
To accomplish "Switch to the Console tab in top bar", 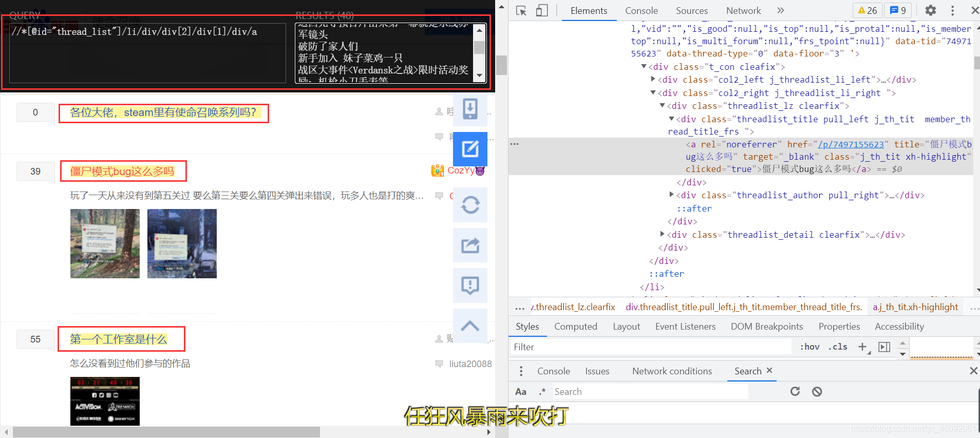I will tap(642, 11).
